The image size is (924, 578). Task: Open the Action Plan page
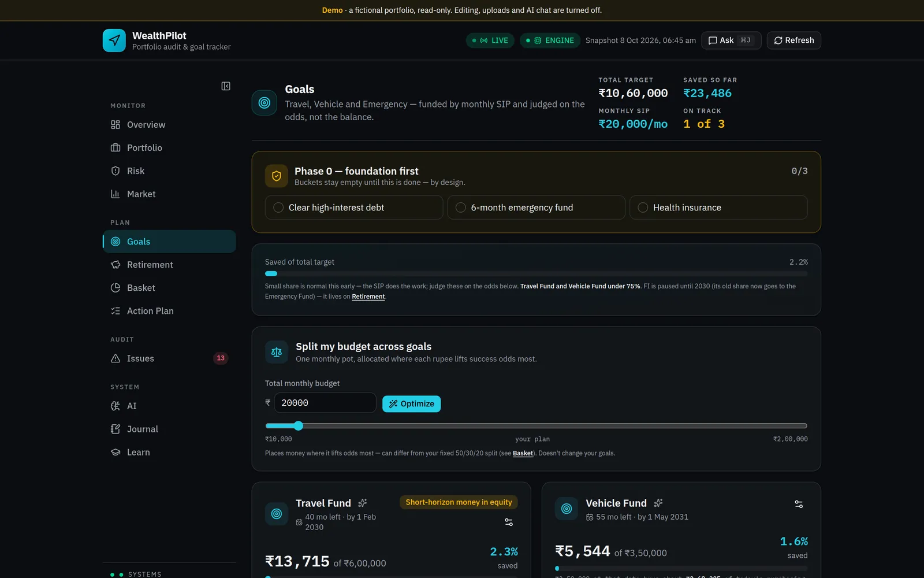[x=169, y=311]
